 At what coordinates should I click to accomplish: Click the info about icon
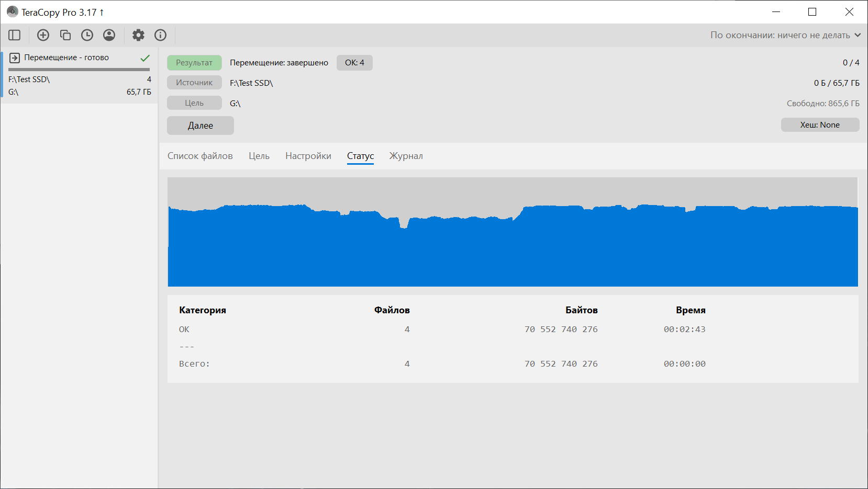(160, 35)
